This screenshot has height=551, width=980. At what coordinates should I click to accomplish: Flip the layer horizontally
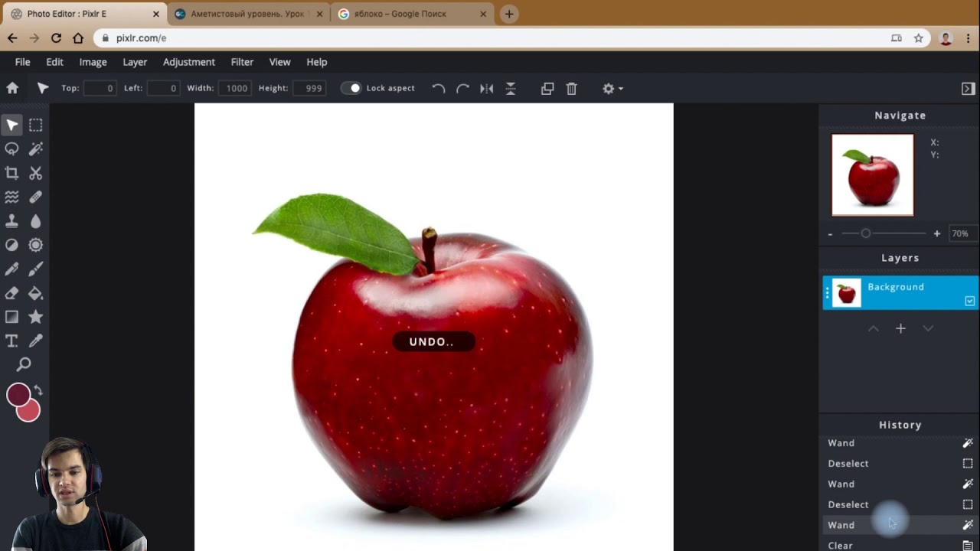pyautogui.click(x=487, y=88)
